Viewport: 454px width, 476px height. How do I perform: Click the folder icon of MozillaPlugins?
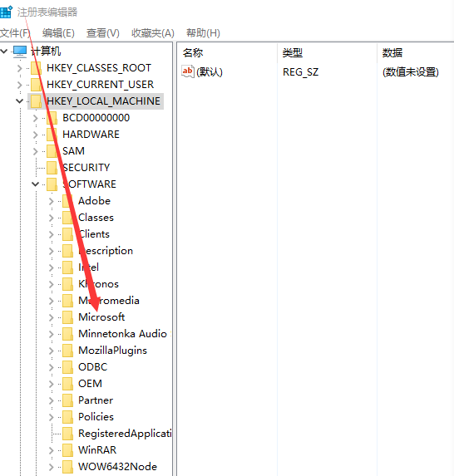coord(67,351)
